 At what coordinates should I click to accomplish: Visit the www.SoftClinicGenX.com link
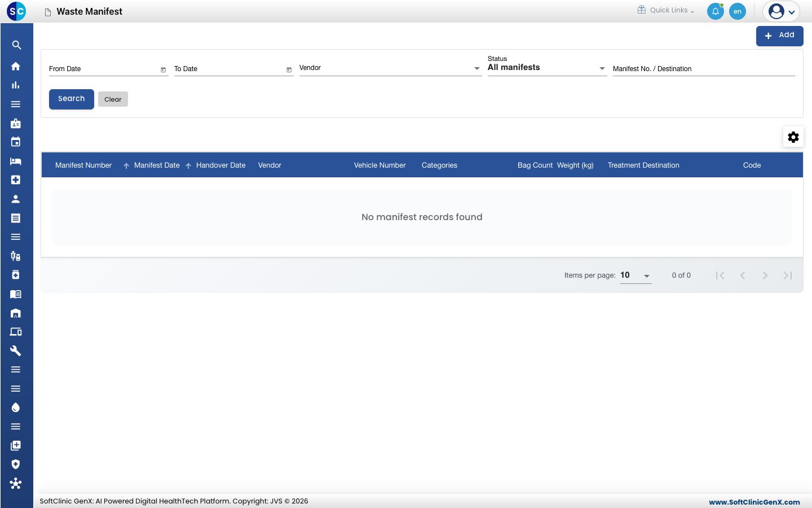[754, 502]
